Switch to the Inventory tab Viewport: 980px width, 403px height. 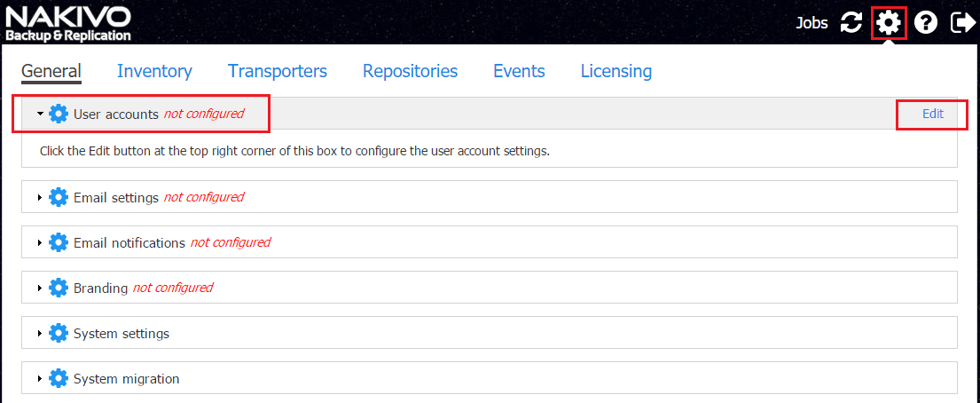coord(154,71)
